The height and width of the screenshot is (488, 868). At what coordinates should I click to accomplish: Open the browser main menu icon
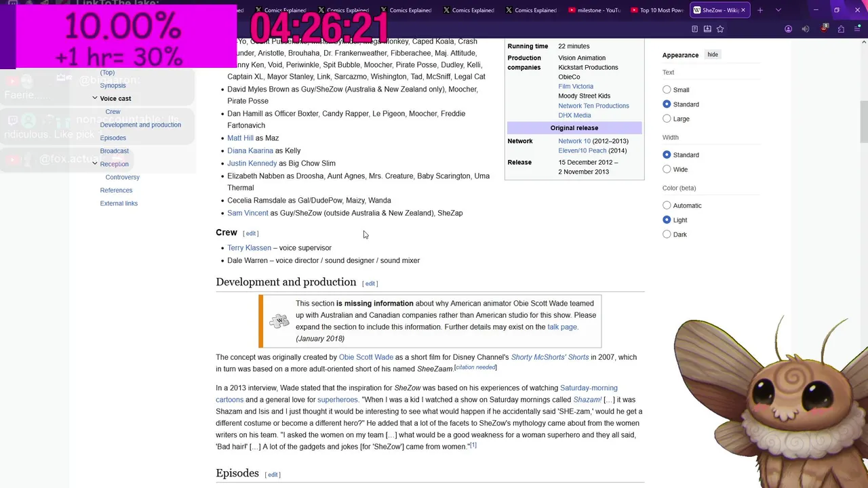(859, 29)
